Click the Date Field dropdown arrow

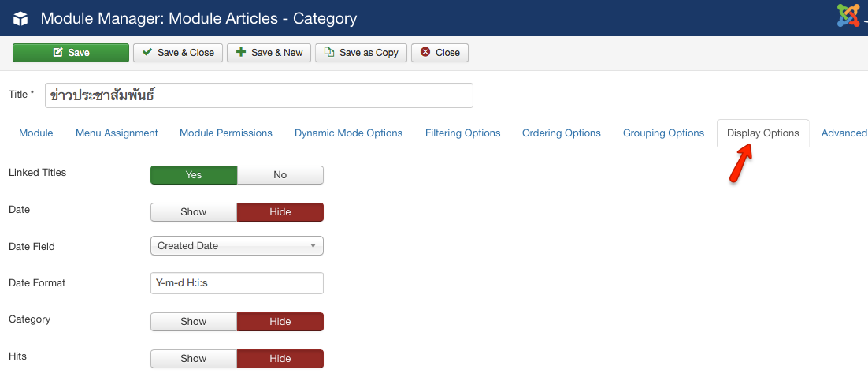tap(313, 245)
